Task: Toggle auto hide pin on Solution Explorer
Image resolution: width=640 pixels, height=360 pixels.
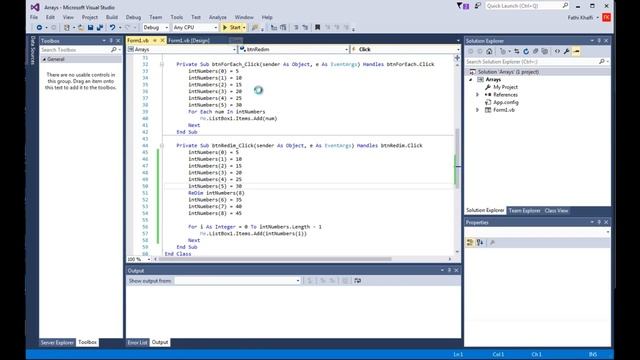Action: 599,41
